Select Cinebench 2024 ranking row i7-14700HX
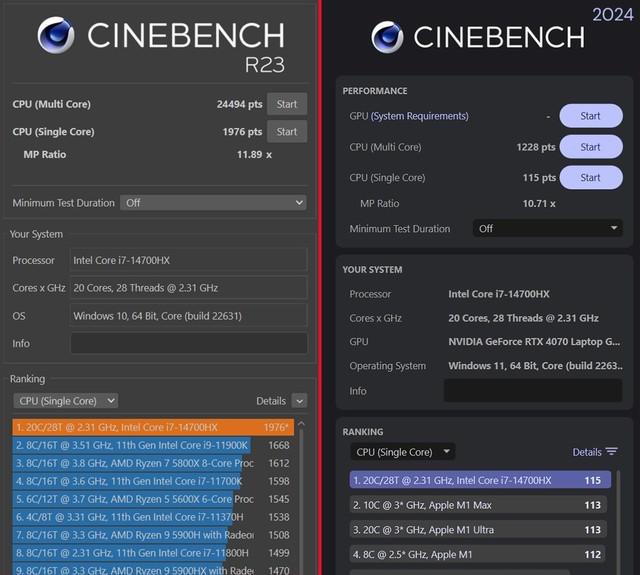This screenshot has height=575, width=640. [x=480, y=480]
